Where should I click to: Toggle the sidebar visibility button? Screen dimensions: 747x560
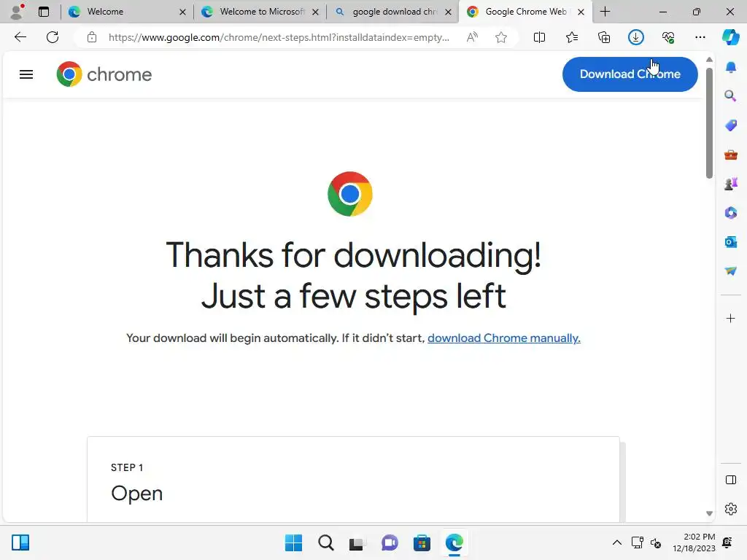[731, 480]
